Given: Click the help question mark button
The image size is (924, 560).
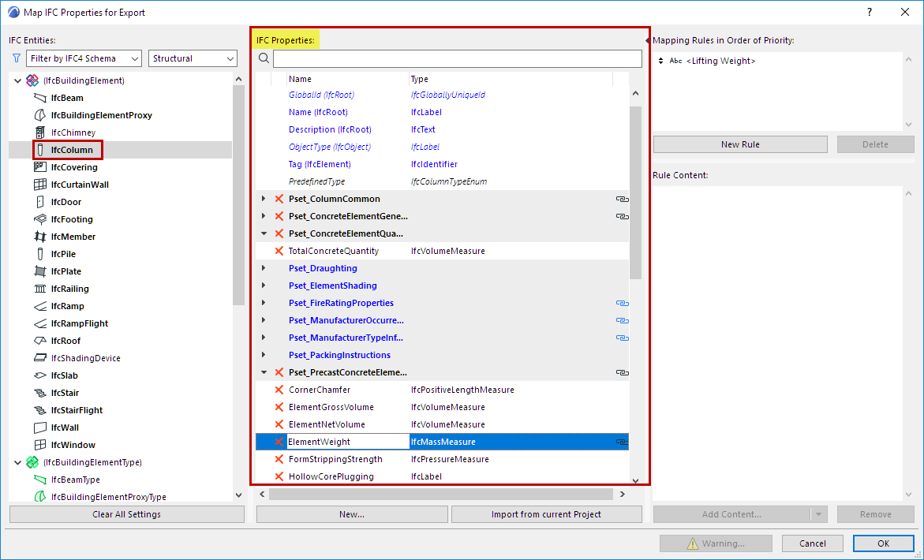Looking at the screenshot, I should click(870, 12).
